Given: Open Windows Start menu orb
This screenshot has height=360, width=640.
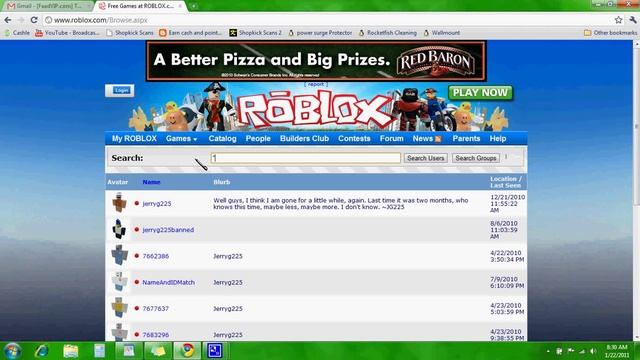Looking at the screenshot, I should point(12,351).
